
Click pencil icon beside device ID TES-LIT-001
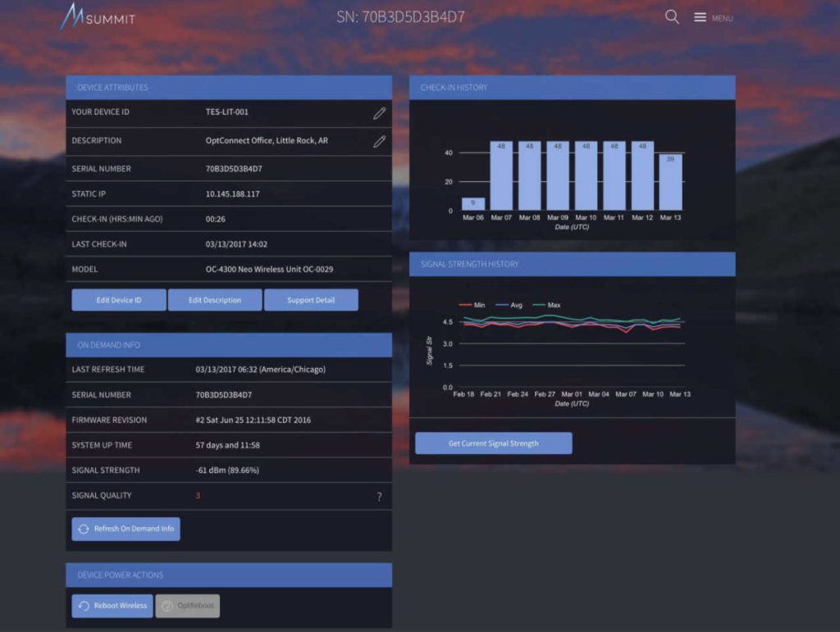click(379, 113)
